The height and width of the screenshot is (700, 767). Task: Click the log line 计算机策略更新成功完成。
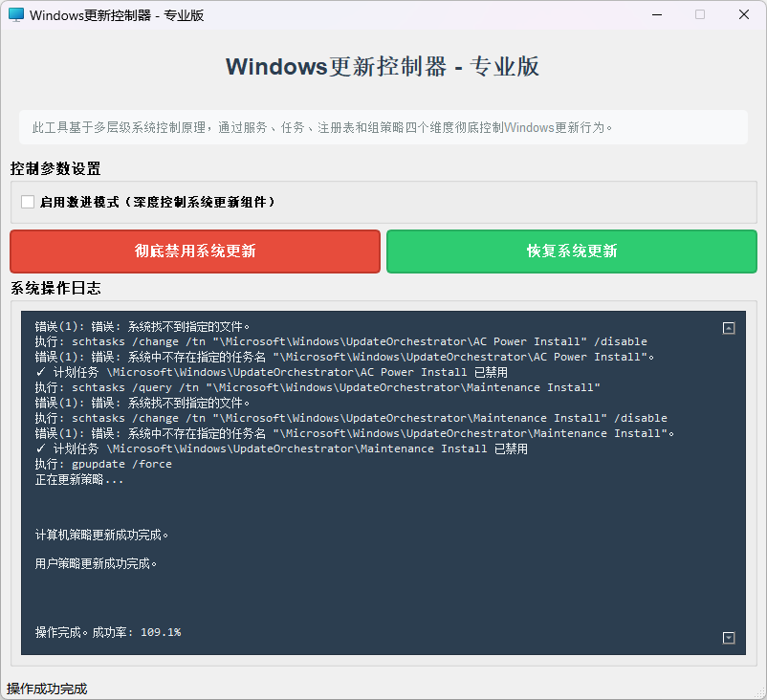pos(101,536)
